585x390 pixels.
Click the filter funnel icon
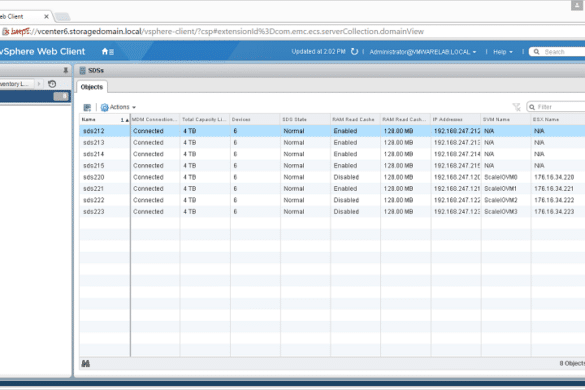[516, 107]
